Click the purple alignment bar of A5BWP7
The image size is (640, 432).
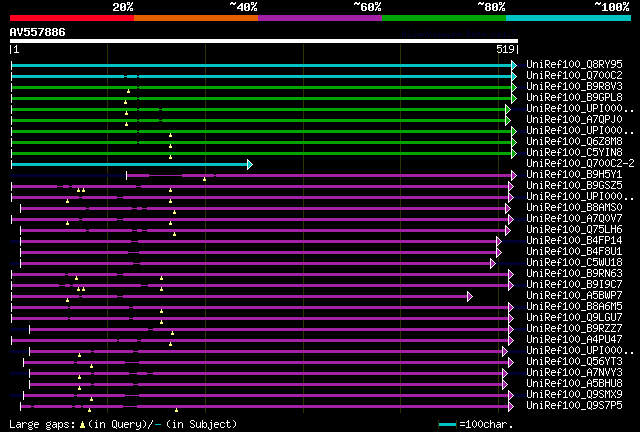(x=240, y=297)
